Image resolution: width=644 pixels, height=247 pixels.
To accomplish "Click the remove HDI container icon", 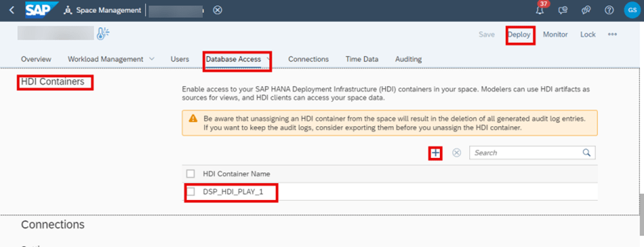I will [x=456, y=153].
